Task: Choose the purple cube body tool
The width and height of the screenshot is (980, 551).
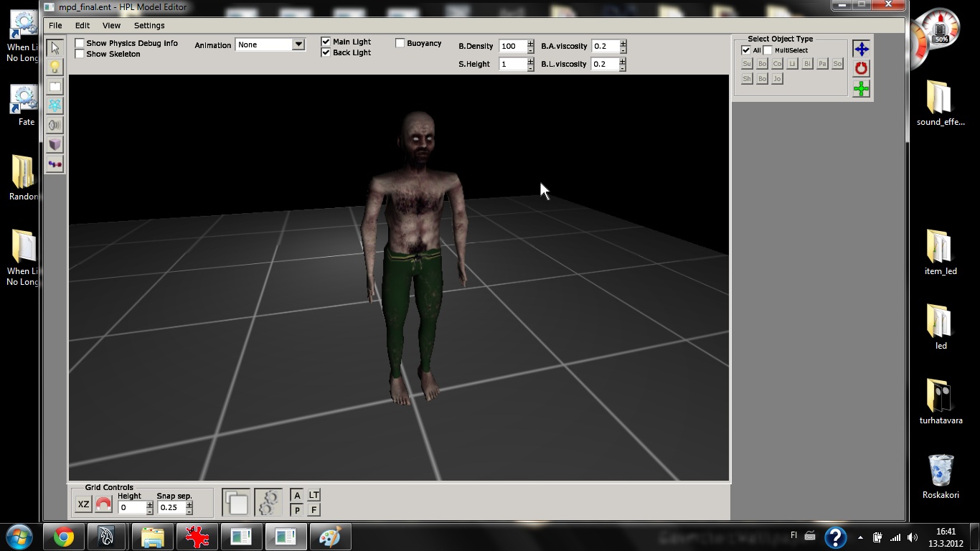Action: 55,145
